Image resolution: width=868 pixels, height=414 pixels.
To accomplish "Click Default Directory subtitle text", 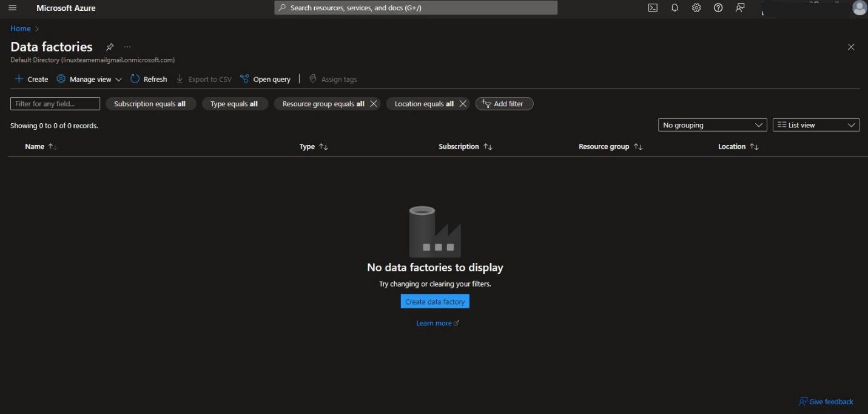I will click(93, 60).
